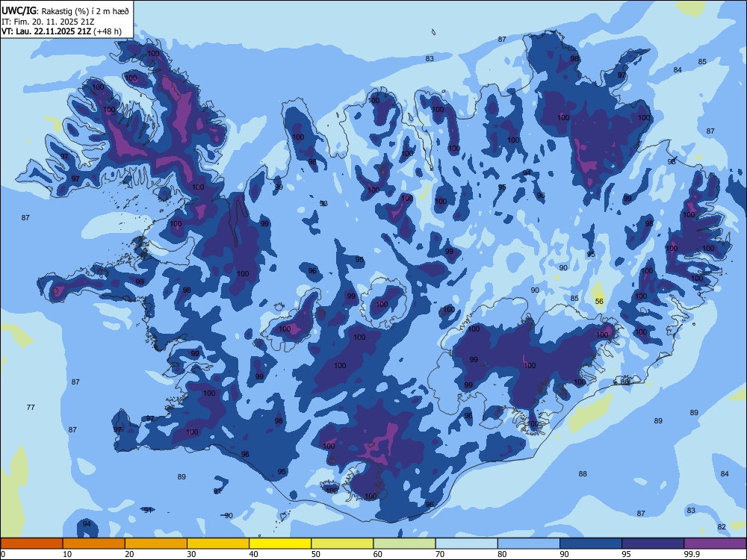Click the '50' legend scale label
The height and width of the screenshot is (560, 747).
(x=315, y=554)
